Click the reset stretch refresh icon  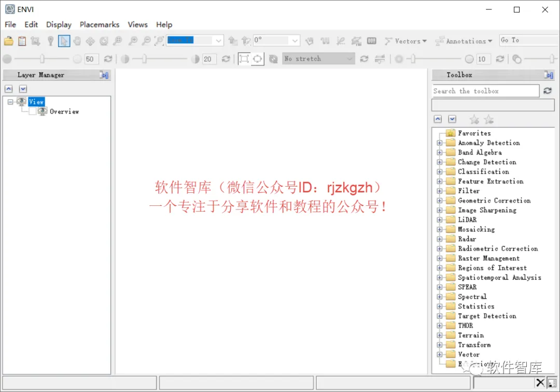[x=364, y=59]
